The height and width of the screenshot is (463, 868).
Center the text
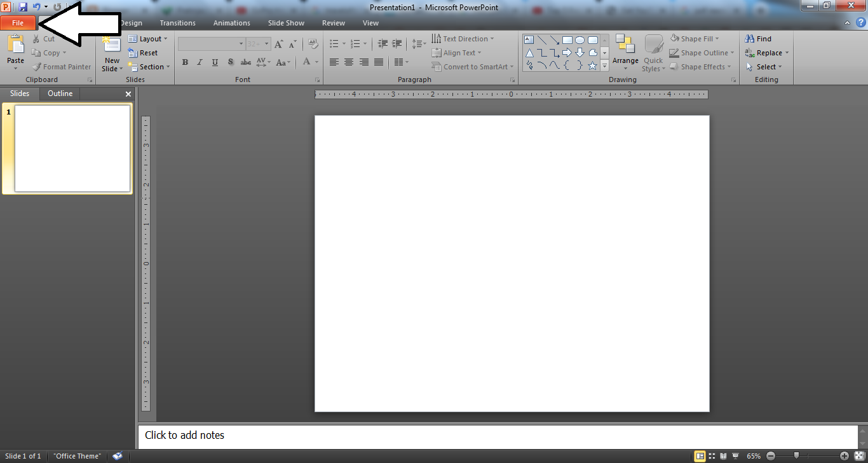pos(349,62)
